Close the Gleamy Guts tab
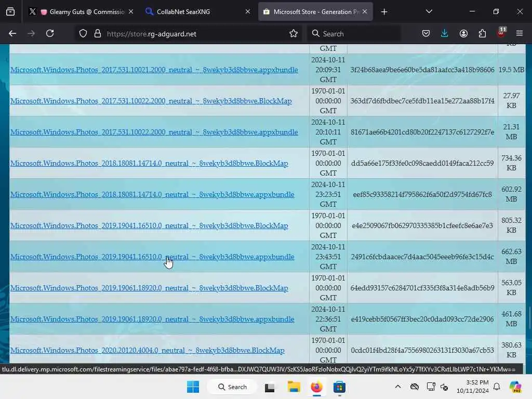The image size is (532, 399). pyautogui.click(x=130, y=12)
